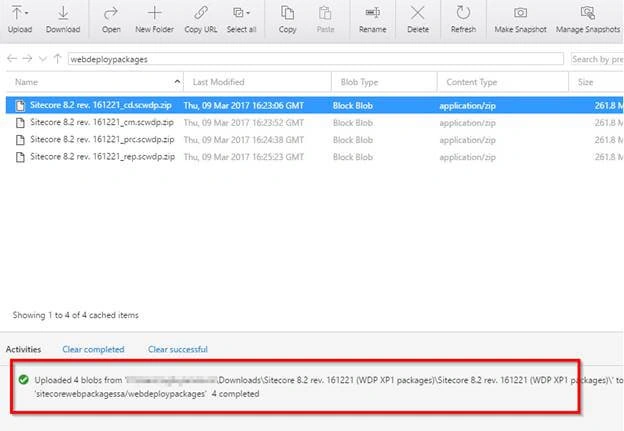Screen dimensions: 624x431
Task: Click file icon of the _prc.scwdp.zip blob
Action: (20, 140)
